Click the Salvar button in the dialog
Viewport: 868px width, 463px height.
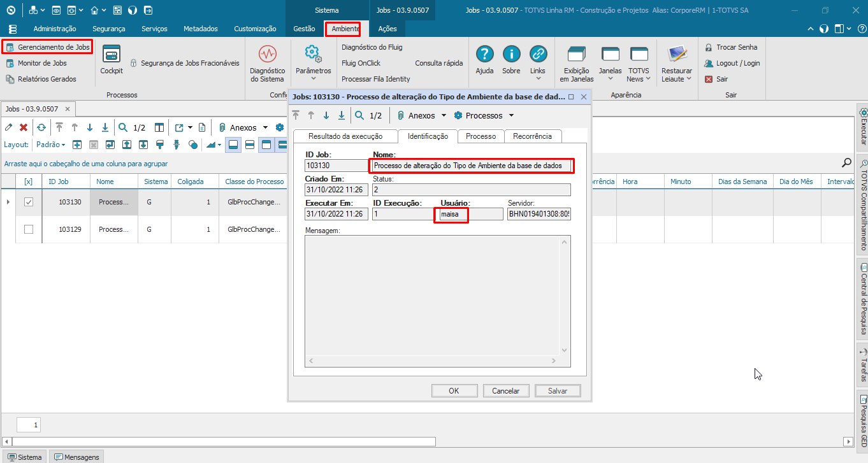(x=558, y=391)
